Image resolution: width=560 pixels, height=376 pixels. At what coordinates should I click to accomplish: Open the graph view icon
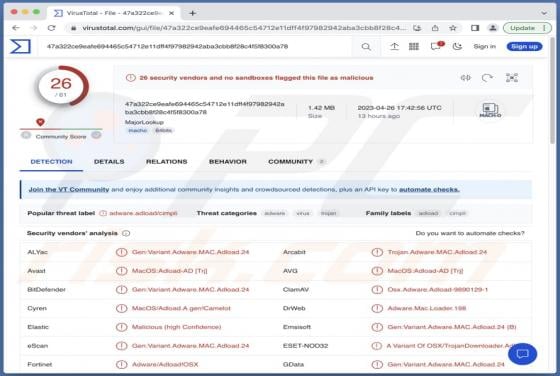[512, 77]
